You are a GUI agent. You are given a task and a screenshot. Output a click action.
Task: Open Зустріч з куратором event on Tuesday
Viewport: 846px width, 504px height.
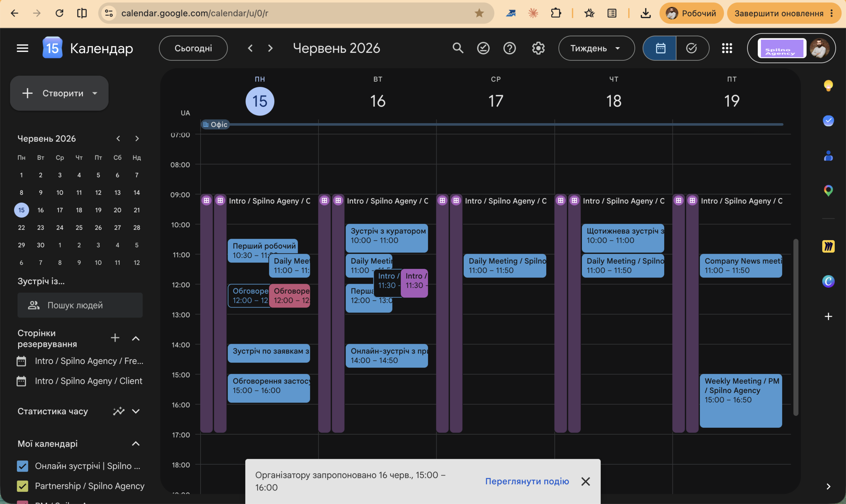click(387, 238)
